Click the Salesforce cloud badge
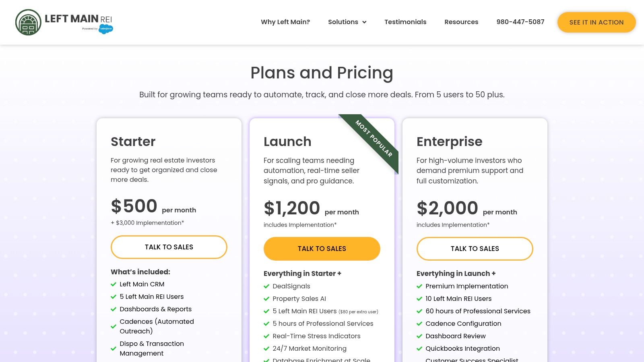The image size is (644, 362). (106, 29)
